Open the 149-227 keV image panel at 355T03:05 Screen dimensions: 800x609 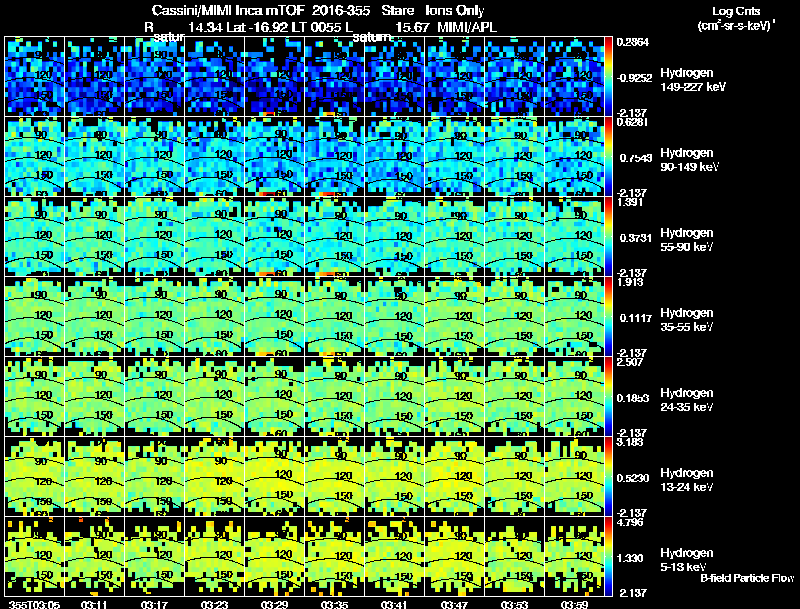(x=35, y=77)
